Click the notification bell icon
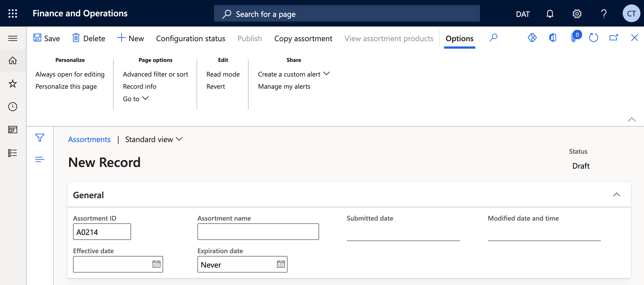This screenshot has height=285, width=644. [550, 14]
